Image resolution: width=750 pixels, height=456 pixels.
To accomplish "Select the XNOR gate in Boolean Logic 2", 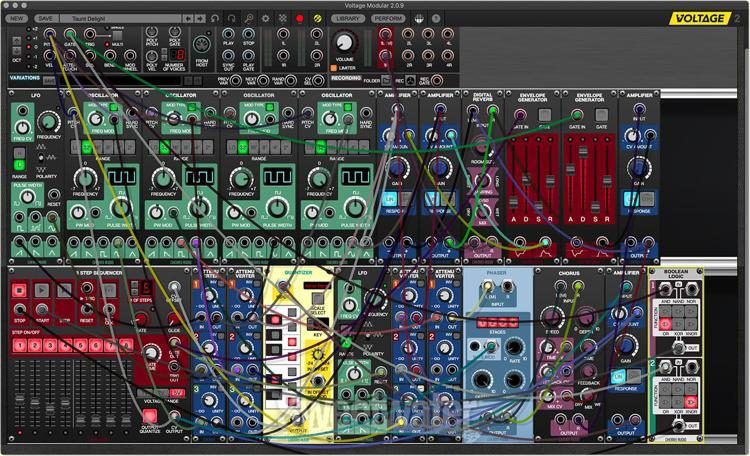I will [691, 401].
